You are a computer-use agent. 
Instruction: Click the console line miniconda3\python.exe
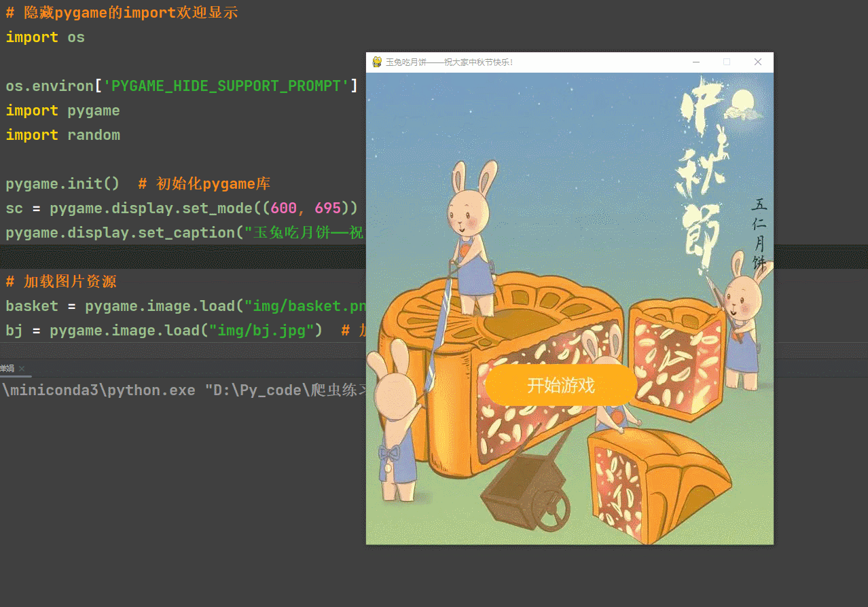pos(184,390)
